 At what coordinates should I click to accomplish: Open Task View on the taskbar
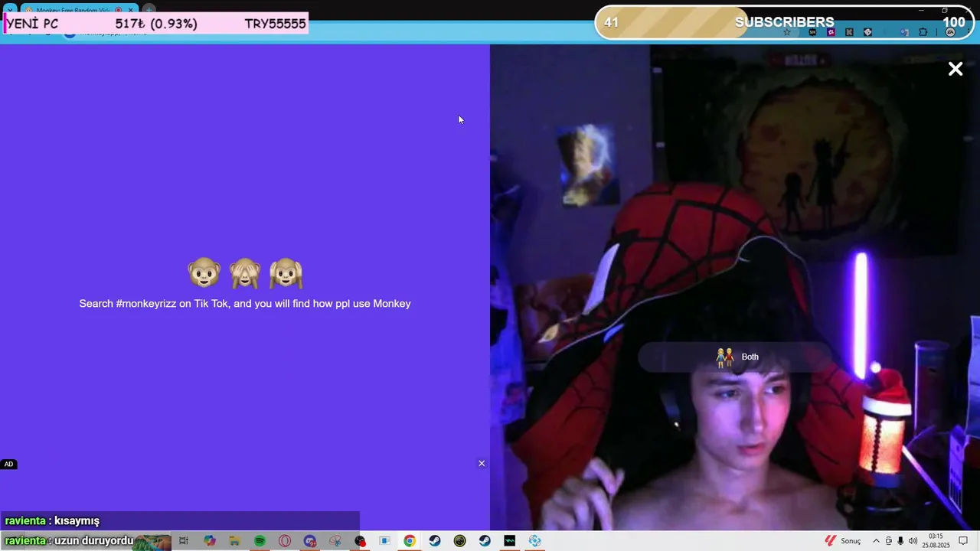(x=184, y=541)
